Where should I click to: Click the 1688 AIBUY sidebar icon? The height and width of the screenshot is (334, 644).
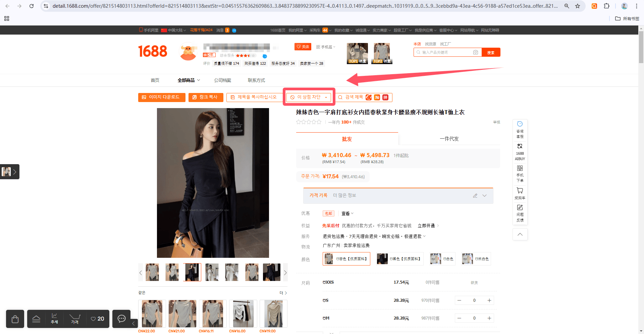pyautogui.click(x=520, y=152)
